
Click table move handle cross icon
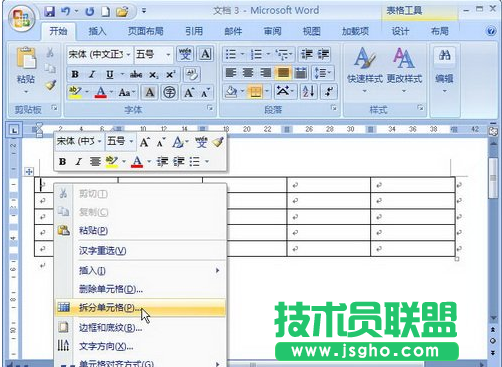tap(29, 171)
